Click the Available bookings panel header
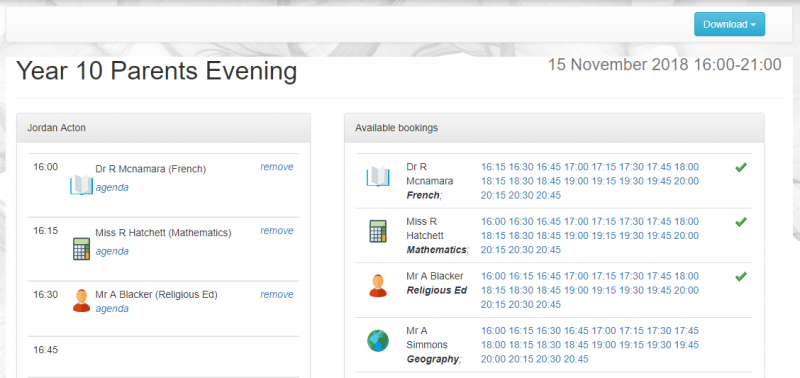 (x=554, y=128)
